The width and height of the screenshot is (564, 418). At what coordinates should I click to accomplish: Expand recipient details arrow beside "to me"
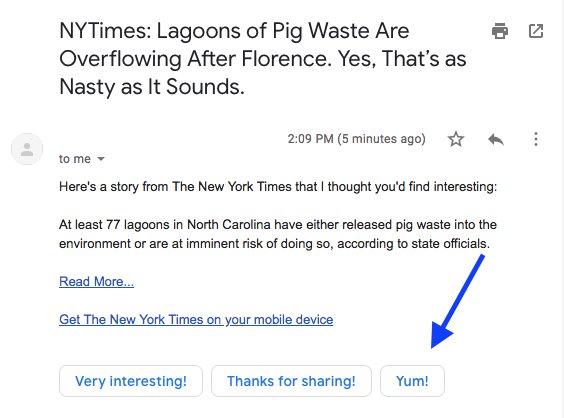point(101,159)
